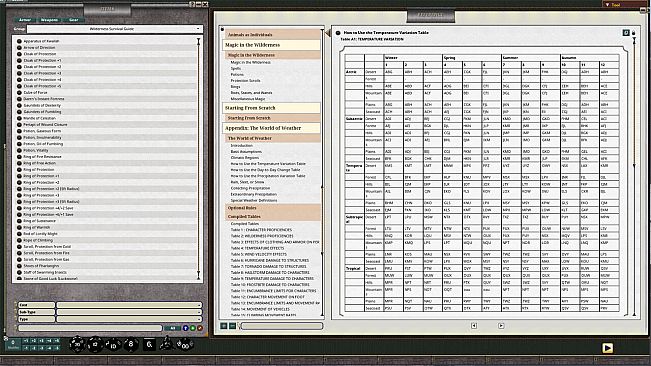Open How to Use the Day-to-Day Change Table
The height and width of the screenshot is (366, 651).
pyautogui.click(x=265, y=170)
